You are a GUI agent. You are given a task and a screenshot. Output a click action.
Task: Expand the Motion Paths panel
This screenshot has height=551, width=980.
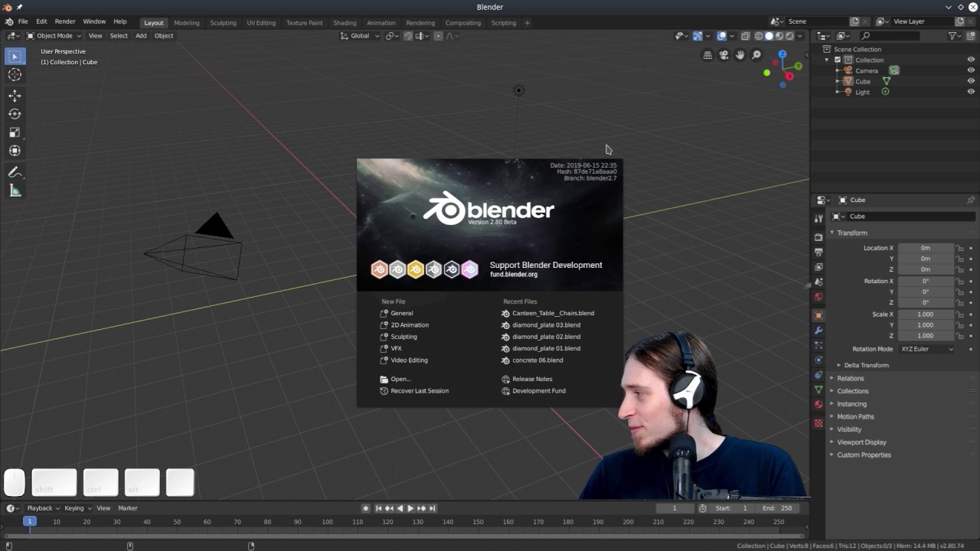(x=855, y=416)
